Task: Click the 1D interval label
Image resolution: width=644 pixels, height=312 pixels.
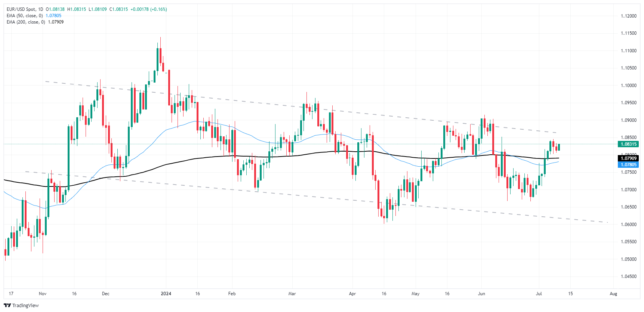Action: (40, 9)
